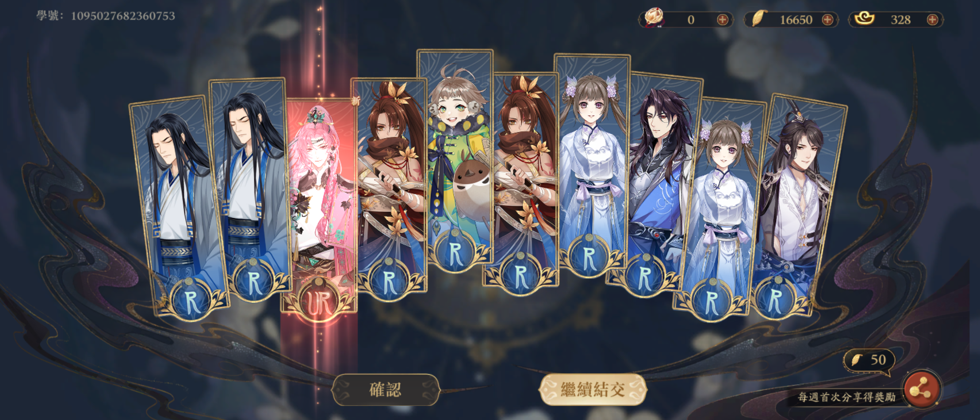Add more feather currency with plus icon
Viewport: 980px width, 420px height.
[827, 20]
